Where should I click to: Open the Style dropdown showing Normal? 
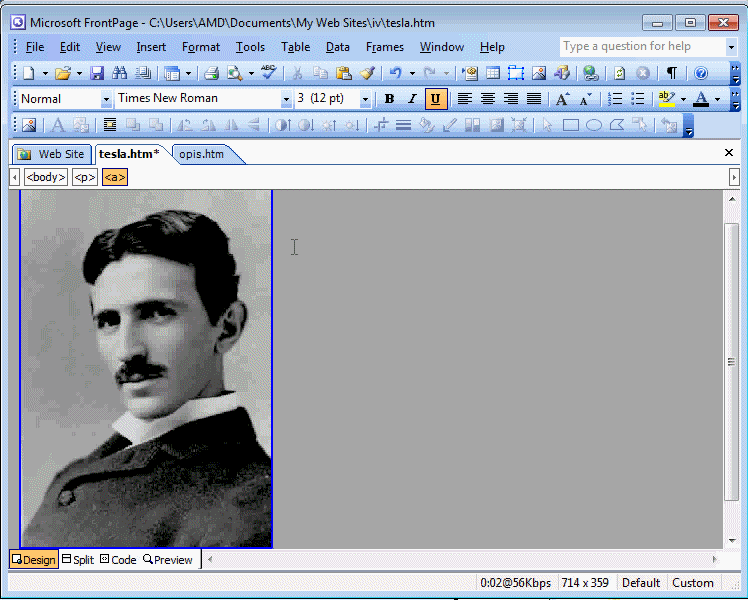[x=106, y=99]
